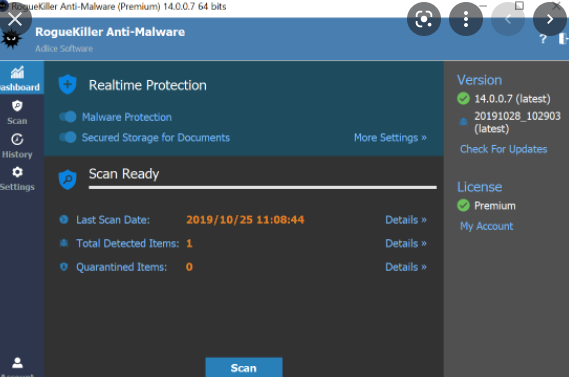The image size is (569, 377).
Task: Open the lens search overlay icon
Action: click(424, 19)
